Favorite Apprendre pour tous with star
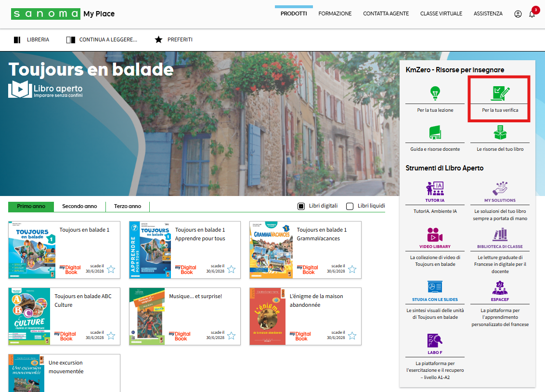This screenshot has width=545, height=392. pos(231,269)
